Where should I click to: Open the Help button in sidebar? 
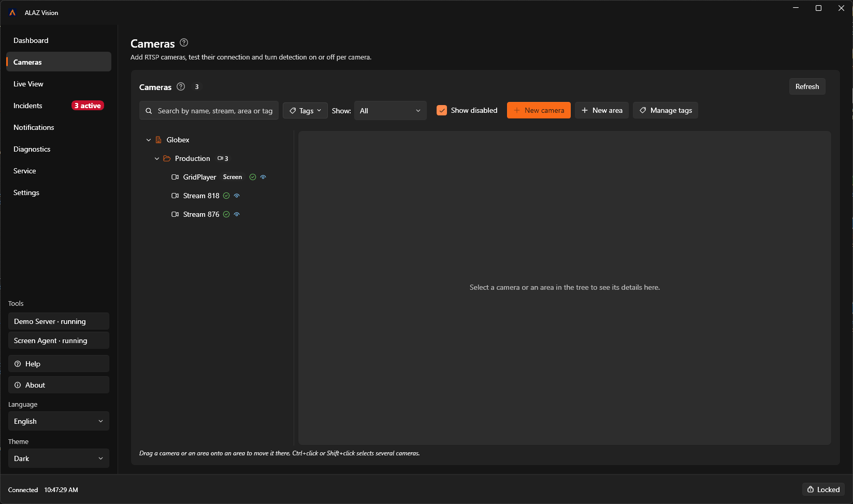(59, 364)
